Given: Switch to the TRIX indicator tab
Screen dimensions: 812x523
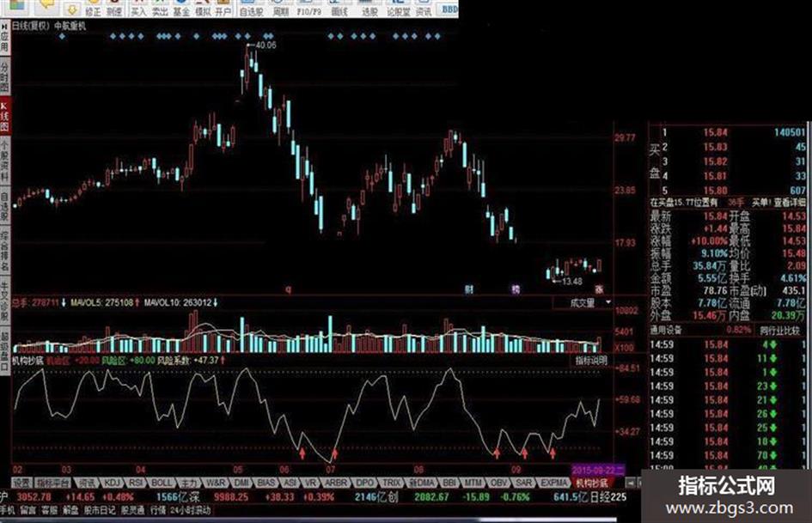Looking at the screenshot, I should [392, 483].
